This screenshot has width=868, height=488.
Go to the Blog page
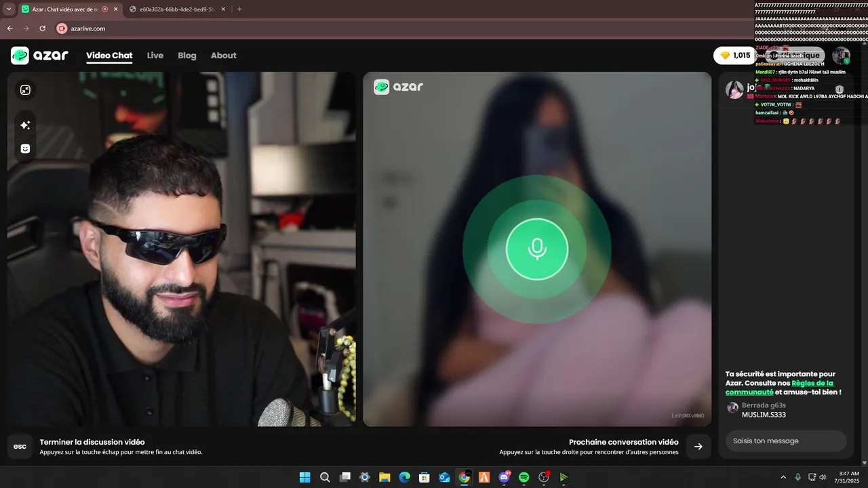187,56
